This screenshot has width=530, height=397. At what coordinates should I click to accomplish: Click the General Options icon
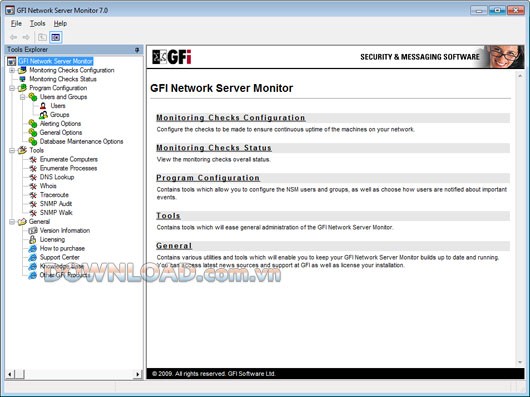[33, 132]
